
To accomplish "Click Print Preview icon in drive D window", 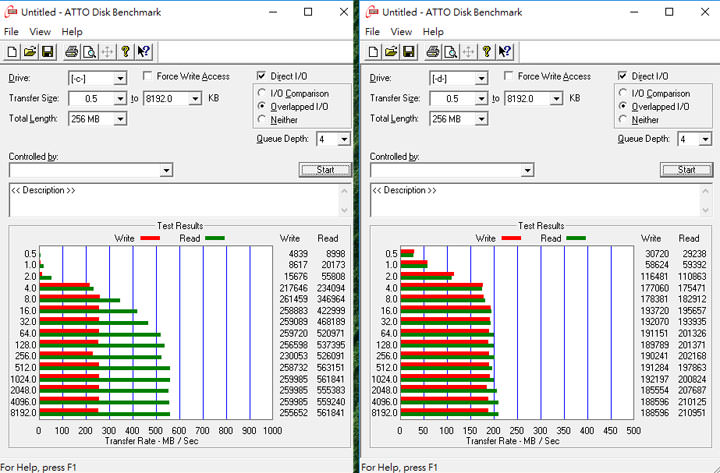I will [x=450, y=52].
